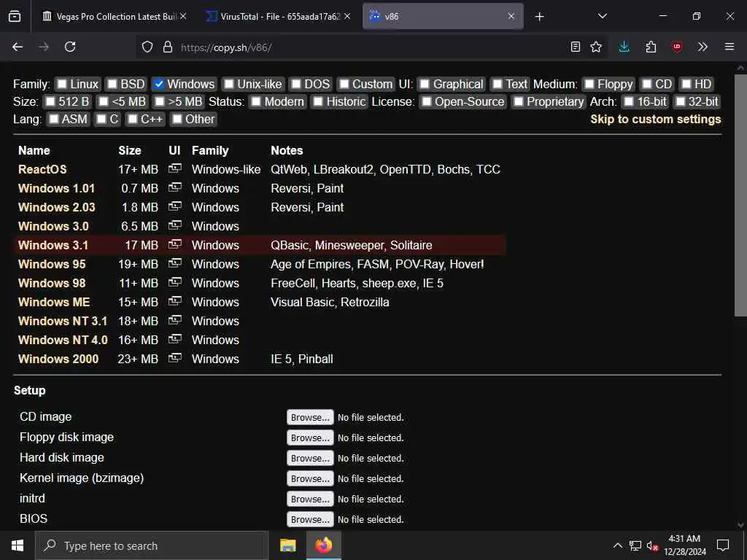Launch ReactOS
Viewport: 747px width, 560px height.
click(x=42, y=169)
